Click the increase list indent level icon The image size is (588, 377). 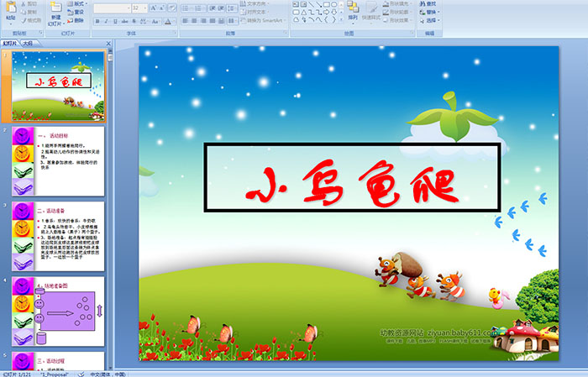point(221,8)
